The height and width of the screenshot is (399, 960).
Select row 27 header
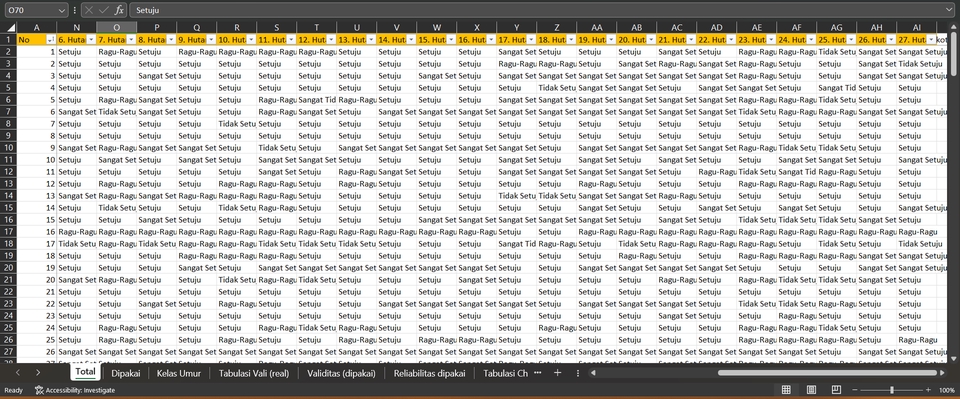pyautogui.click(x=8, y=351)
